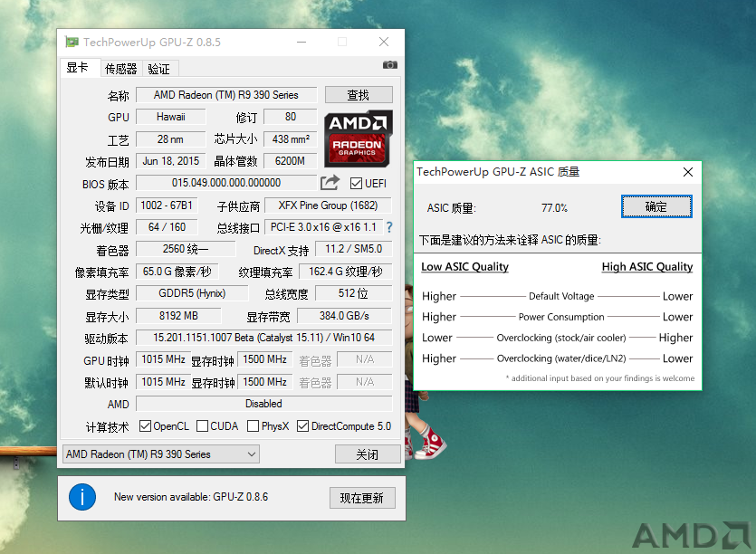Close the ASIC quality dialog with X
The width and height of the screenshot is (756, 554).
[x=688, y=172]
